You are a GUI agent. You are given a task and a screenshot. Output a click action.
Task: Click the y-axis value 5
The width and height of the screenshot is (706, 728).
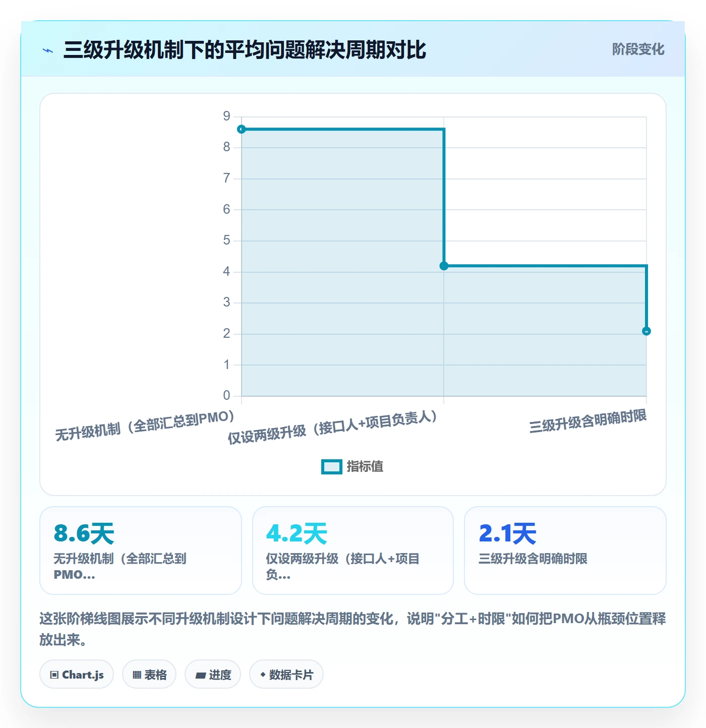(226, 240)
